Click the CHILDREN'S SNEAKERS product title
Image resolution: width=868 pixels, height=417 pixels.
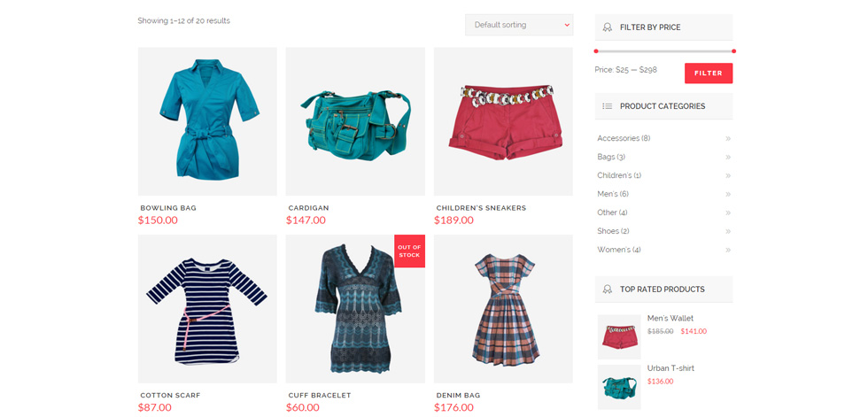point(481,208)
